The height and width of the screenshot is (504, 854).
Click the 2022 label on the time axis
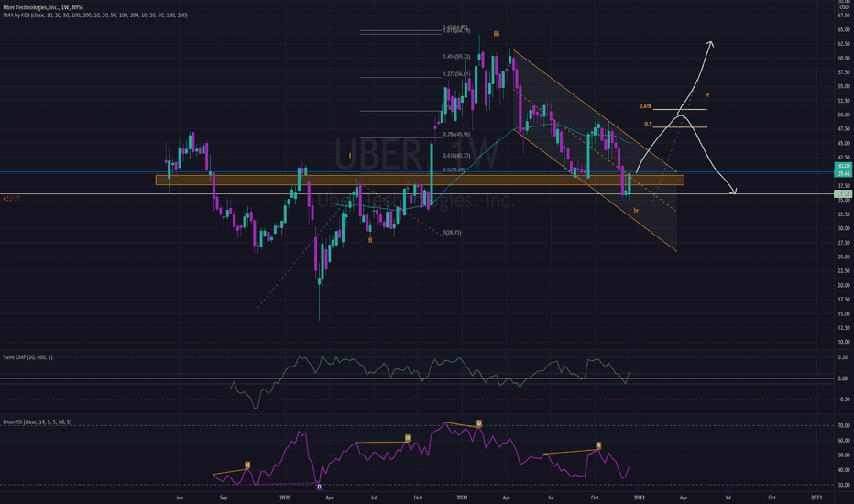pos(639,498)
